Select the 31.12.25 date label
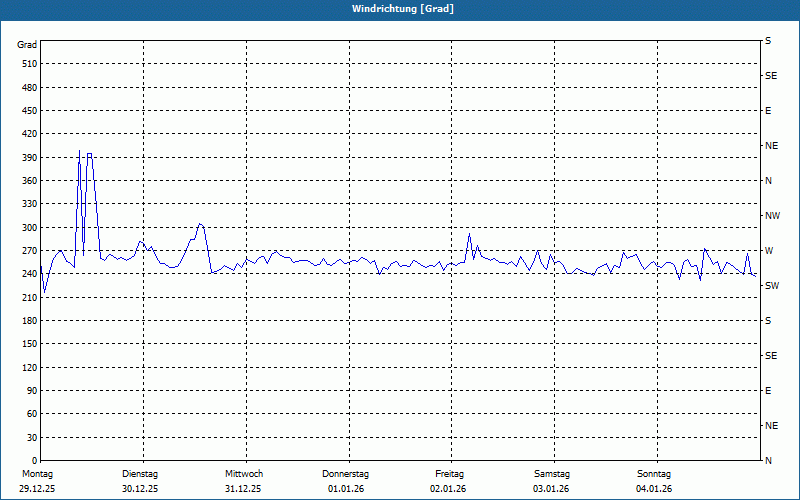800x500 pixels. click(243, 489)
